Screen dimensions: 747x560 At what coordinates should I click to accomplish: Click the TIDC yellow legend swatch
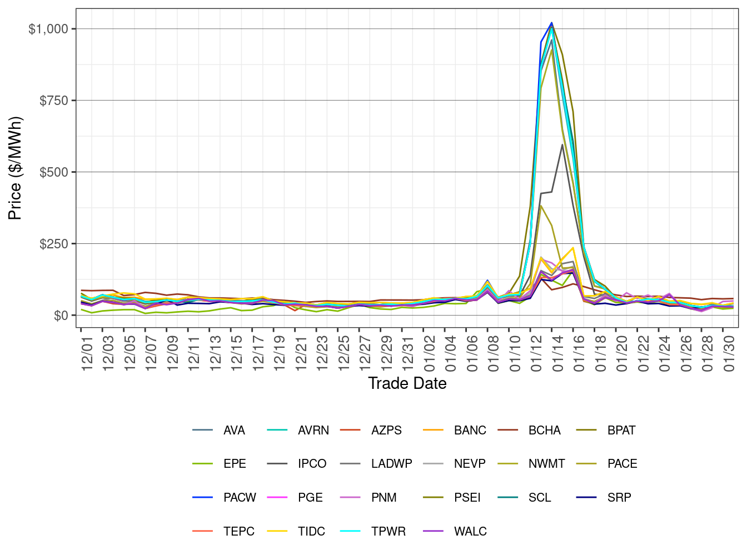277,531
